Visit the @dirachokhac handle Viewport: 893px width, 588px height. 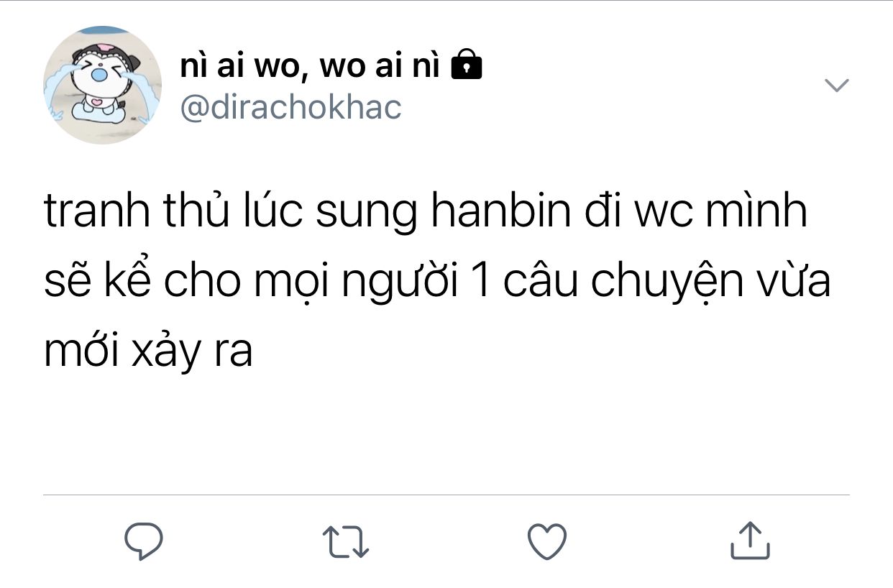pyautogui.click(x=290, y=108)
